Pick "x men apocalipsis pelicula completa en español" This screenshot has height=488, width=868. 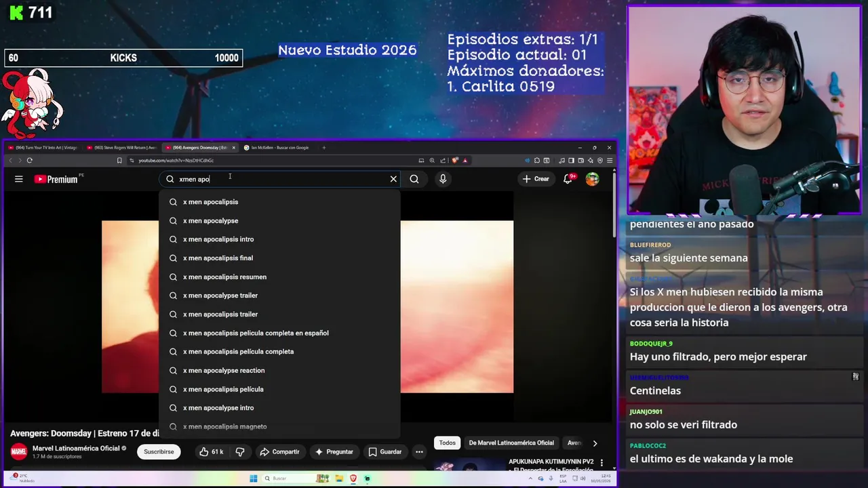pyautogui.click(x=279, y=333)
